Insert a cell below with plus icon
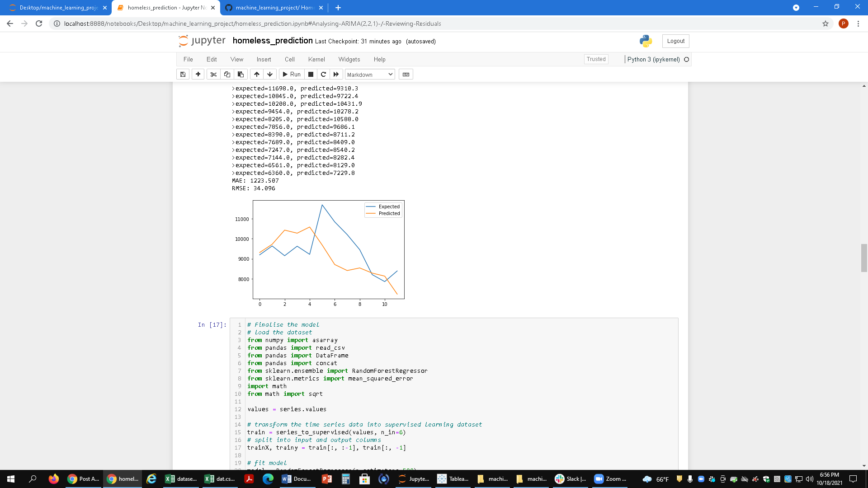 tap(198, 74)
